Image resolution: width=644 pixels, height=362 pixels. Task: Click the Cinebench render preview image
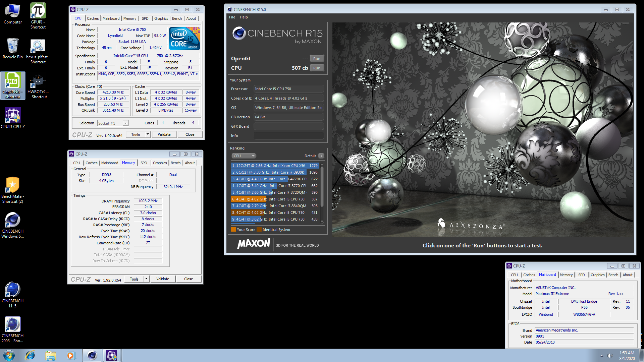pyautogui.click(x=483, y=130)
